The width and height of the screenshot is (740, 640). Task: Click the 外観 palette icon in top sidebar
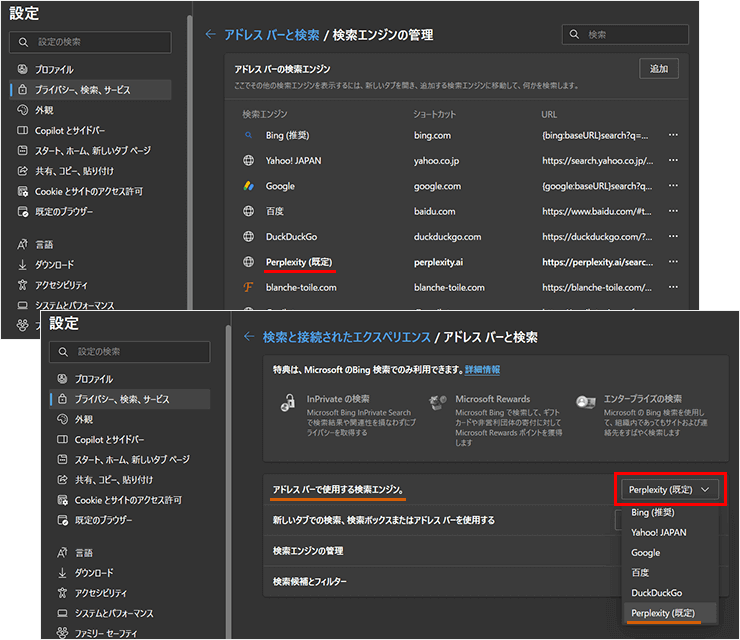[x=22, y=110]
